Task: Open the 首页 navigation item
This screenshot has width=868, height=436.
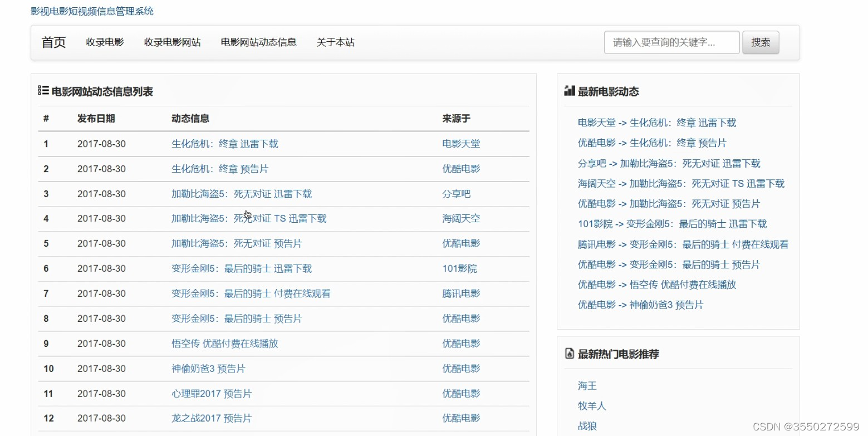Action: pos(53,42)
